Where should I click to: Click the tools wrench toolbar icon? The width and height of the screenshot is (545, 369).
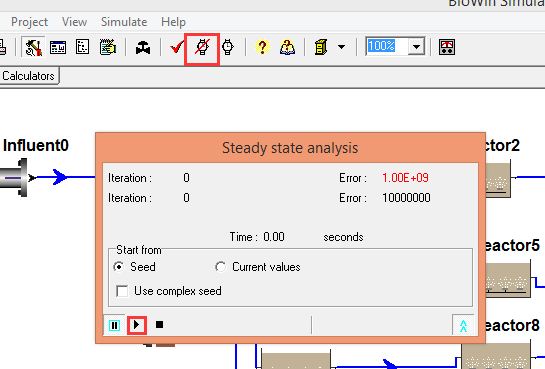point(33,47)
